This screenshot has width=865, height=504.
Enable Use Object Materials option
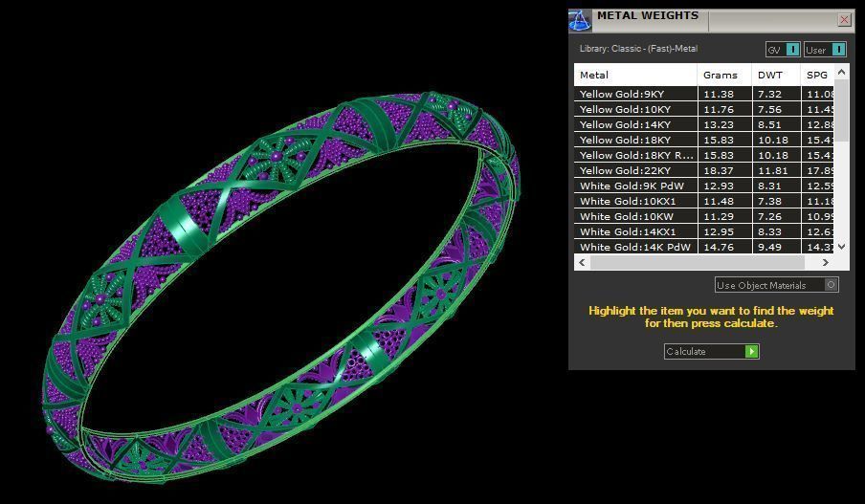[x=777, y=285]
